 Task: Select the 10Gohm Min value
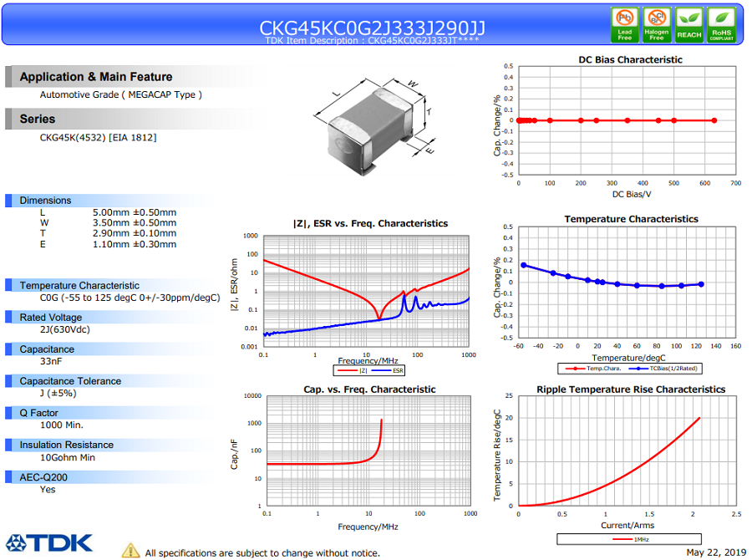click(x=67, y=458)
